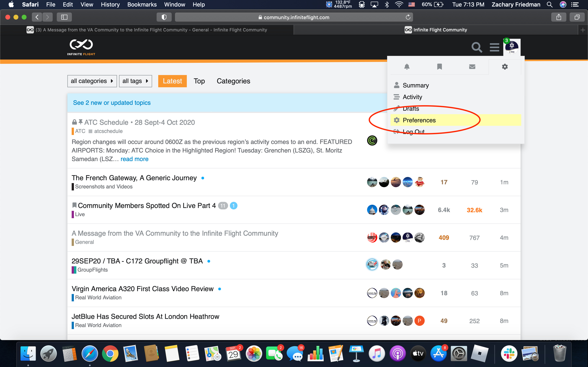Expand the all categories dropdown
Image resolution: width=588 pixels, height=367 pixels.
click(x=92, y=81)
